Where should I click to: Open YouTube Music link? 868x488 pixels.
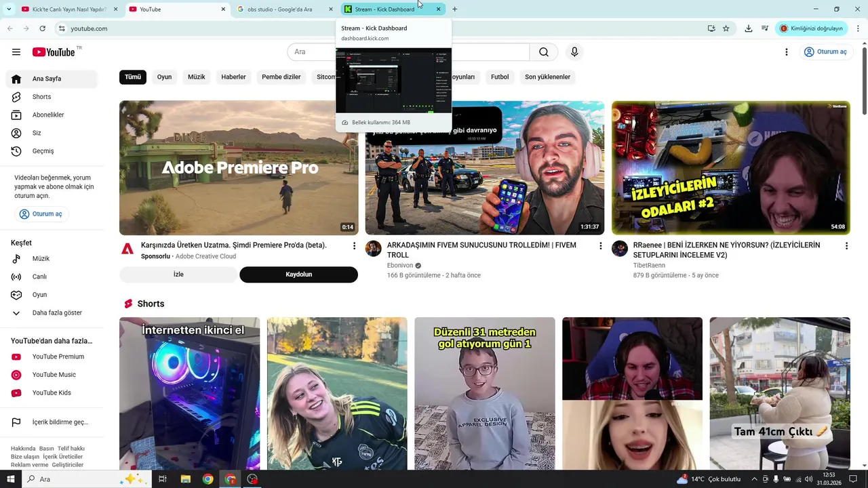[x=52, y=375]
